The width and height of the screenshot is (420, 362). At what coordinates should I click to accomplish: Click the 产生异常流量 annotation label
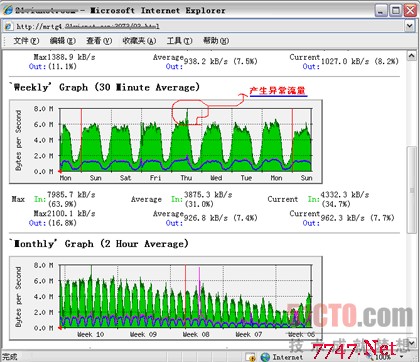click(x=278, y=91)
